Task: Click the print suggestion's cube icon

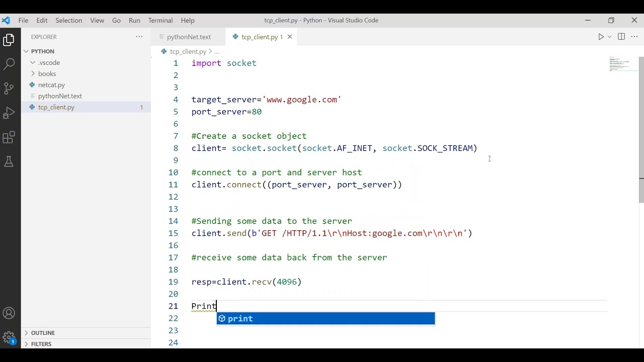Action: point(222,319)
